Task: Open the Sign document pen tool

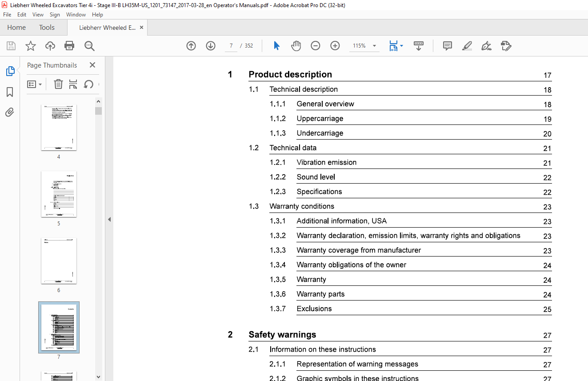Action: coord(486,46)
